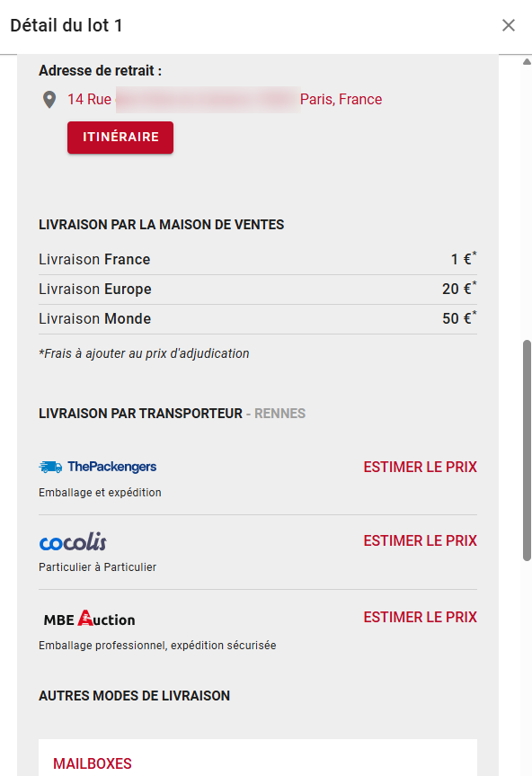Click the map pin location icon
The height and width of the screenshot is (776, 532).
coord(49,100)
